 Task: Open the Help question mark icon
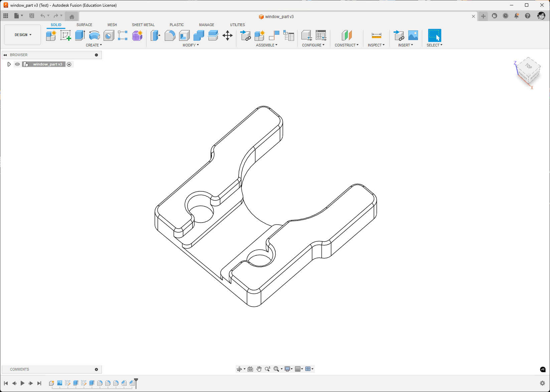coord(528,16)
